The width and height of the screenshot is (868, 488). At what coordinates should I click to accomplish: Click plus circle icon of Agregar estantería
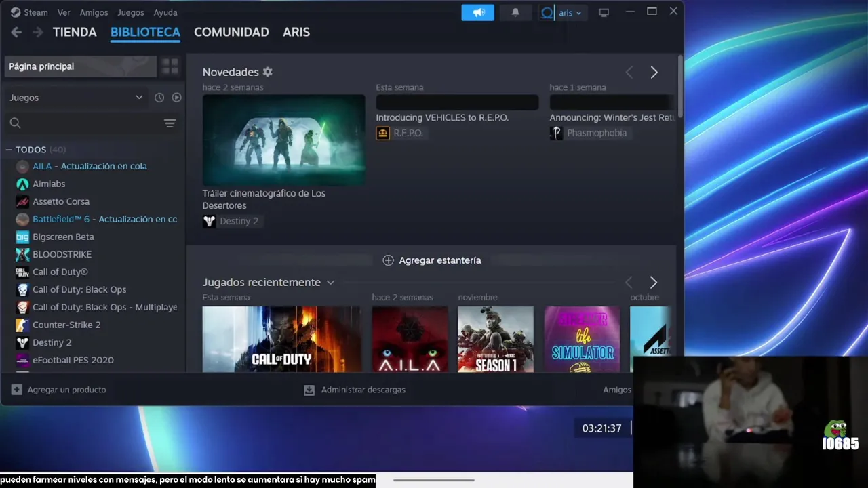388,260
